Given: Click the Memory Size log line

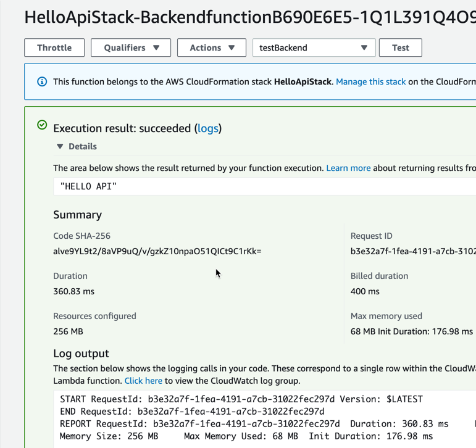Looking at the screenshot, I should point(246,436).
